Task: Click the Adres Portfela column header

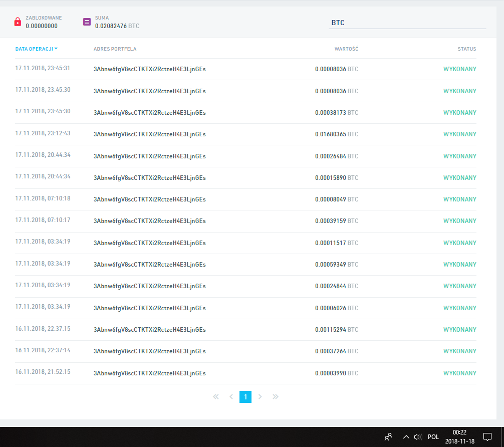Action: (115, 49)
